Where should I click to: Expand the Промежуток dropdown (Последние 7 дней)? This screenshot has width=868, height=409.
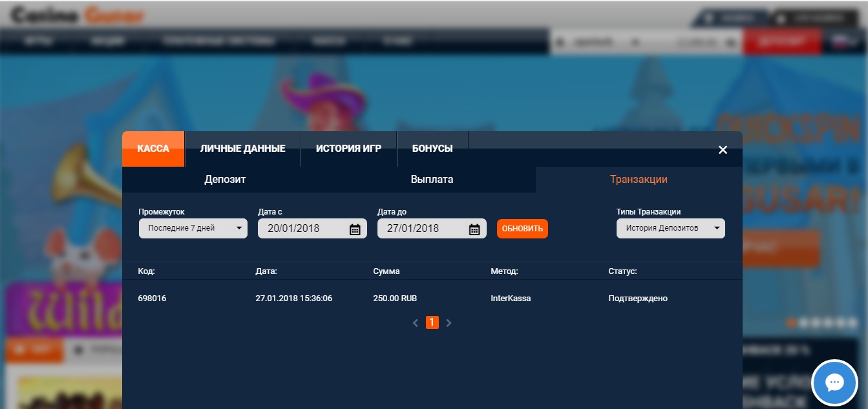pos(193,228)
